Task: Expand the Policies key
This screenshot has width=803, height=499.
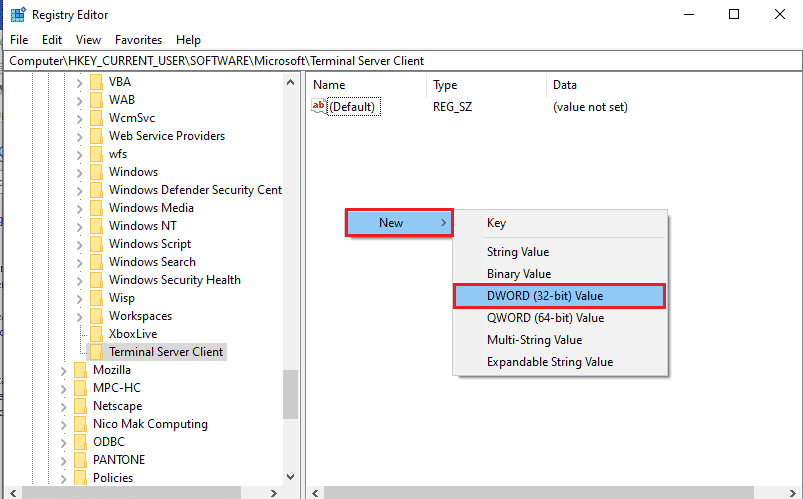Action: click(x=64, y=479)
